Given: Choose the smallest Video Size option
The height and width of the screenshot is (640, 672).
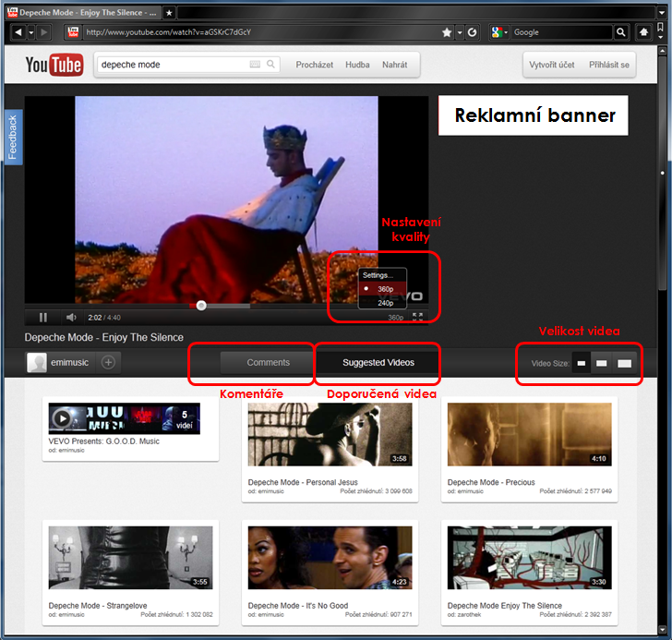Looking at the screenshot, I should (x=582, y=363).
